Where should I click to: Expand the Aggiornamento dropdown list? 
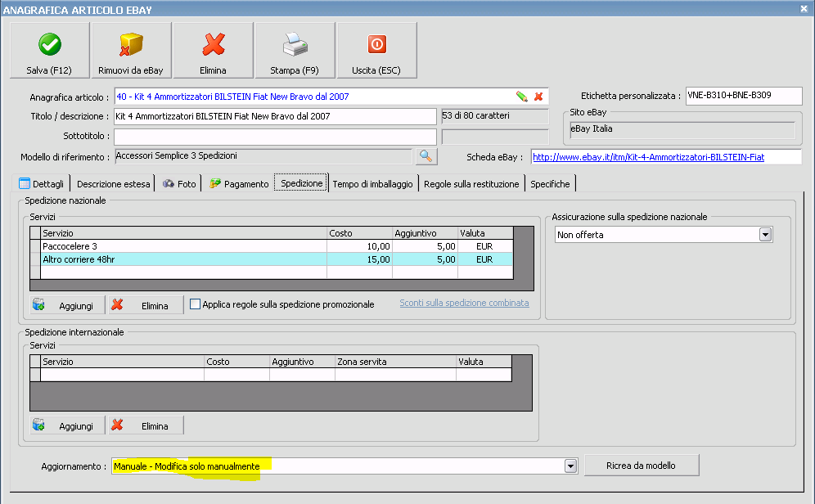tap(570, 466)
